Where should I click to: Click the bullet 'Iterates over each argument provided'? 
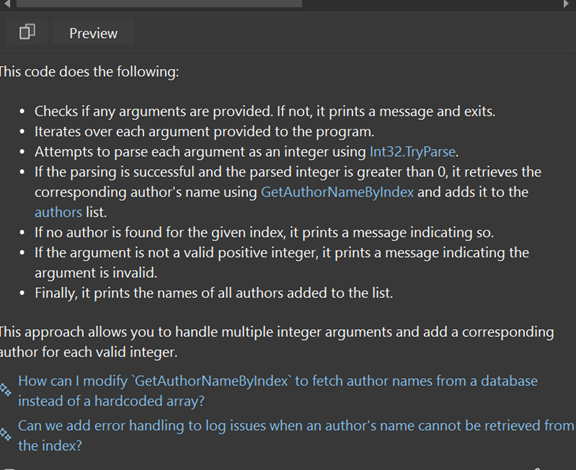[204, 132]
